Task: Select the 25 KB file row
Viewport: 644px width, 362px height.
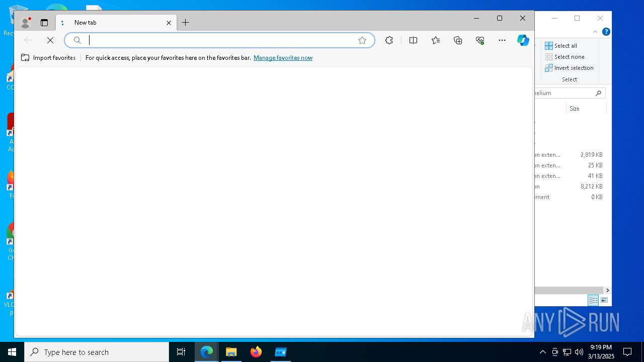Action: (570, 165)
